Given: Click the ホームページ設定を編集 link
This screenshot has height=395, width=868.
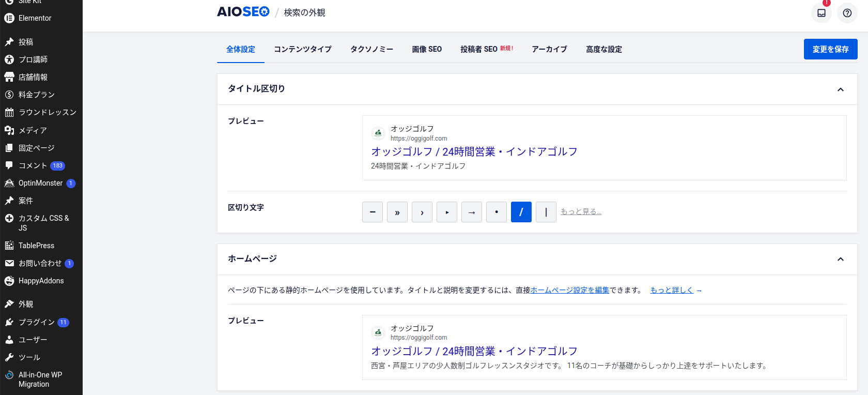Looking at the screenshot, I should (x=570, y=290).
